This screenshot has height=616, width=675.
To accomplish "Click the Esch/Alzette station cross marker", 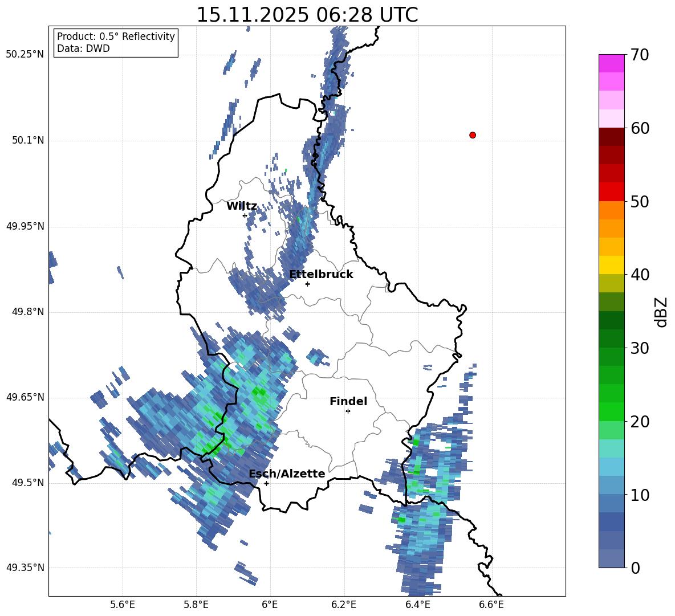I will tap(266, 483).
